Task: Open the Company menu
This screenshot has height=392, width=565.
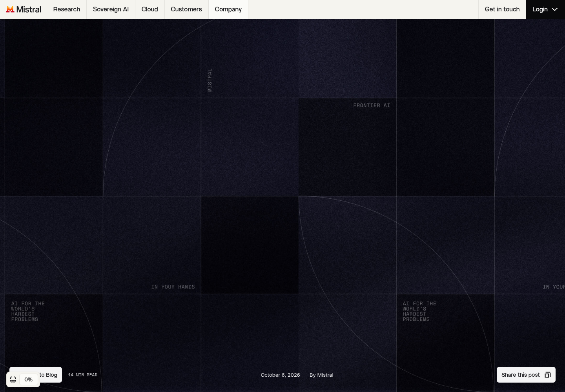Action: [x=228, y=9]
